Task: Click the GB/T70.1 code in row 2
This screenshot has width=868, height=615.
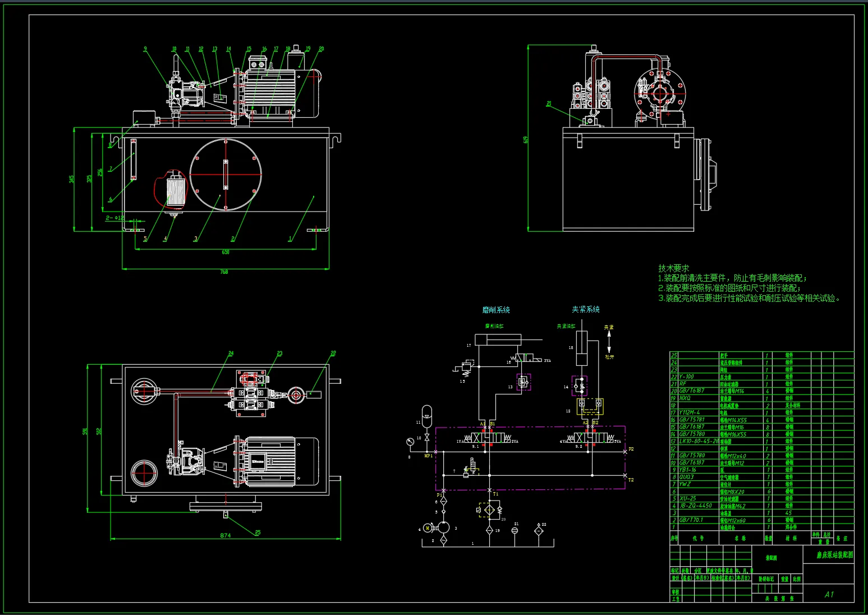Action: [x=691, y=520]
